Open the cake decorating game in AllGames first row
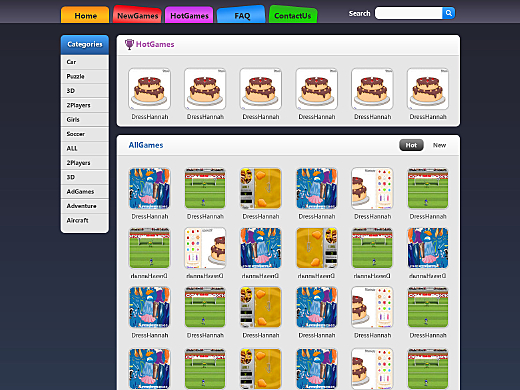This screenshot has height=390, width=520. point(372,189)
